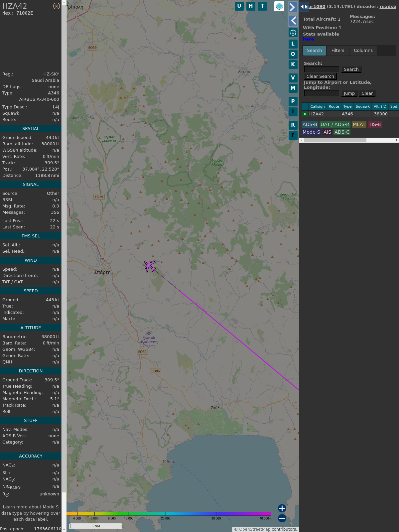Sort table by Alt. (ft) column
This screenshot has height=532, width=399.
click(380, 106)
